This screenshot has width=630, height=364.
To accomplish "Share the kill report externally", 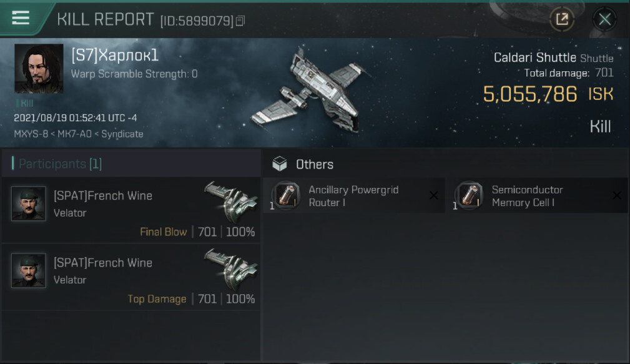I will (562, 19).
